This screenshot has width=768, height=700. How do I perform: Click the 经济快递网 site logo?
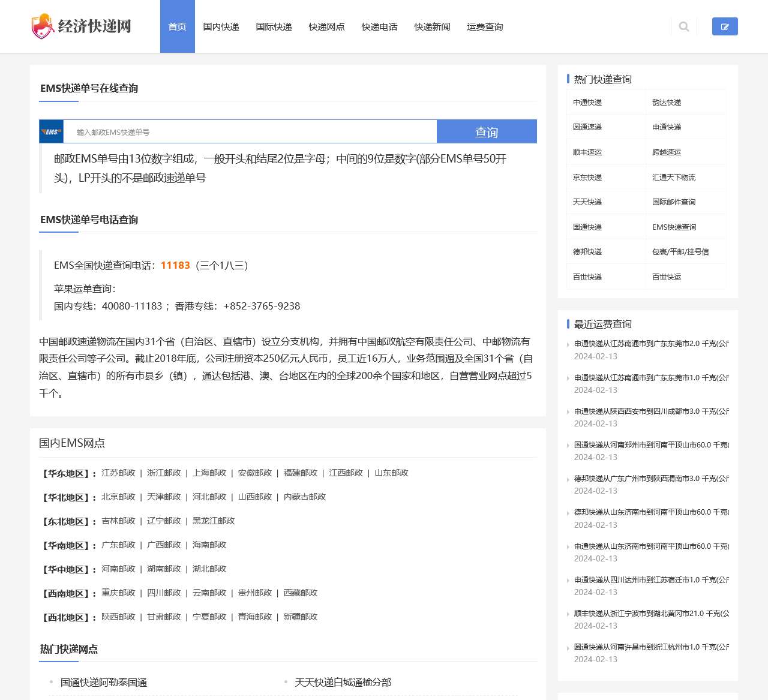coord(81,26)
